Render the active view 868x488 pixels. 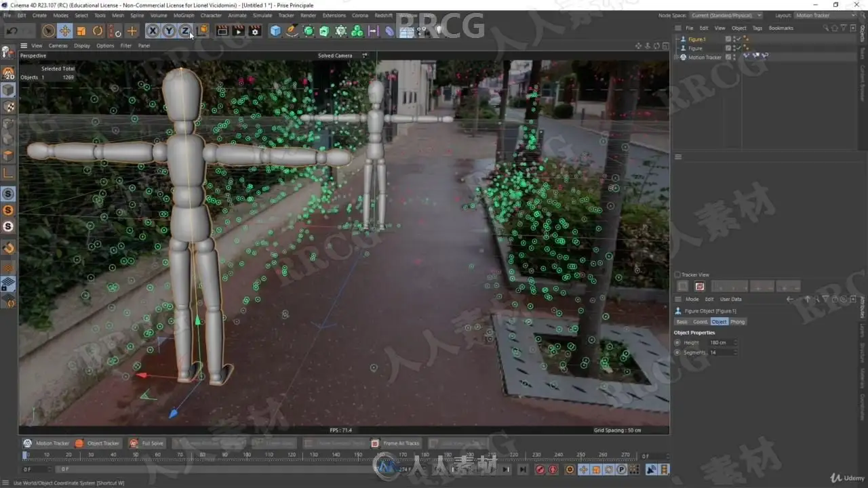pyautogui.click(x=222, y=30)
